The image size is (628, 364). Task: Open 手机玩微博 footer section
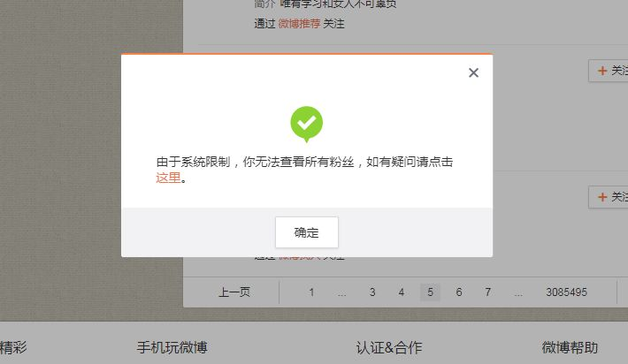tap(172, 347)
